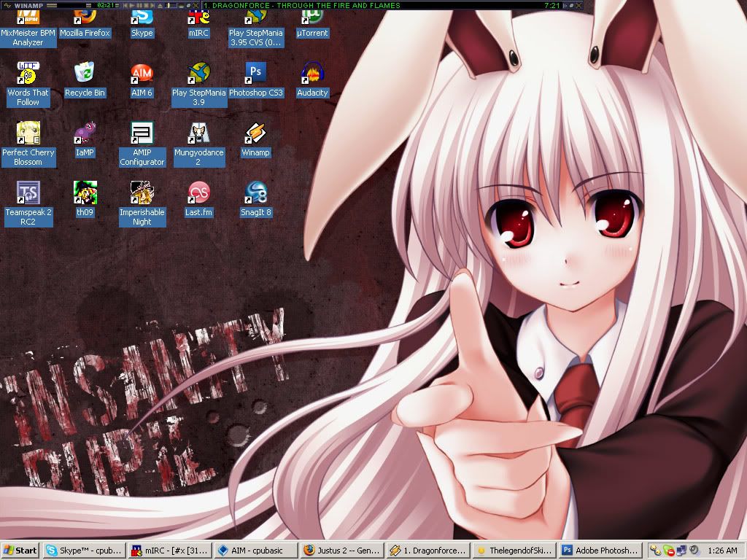
Task: Open the Recycle Bin
Action: [85, 73]
